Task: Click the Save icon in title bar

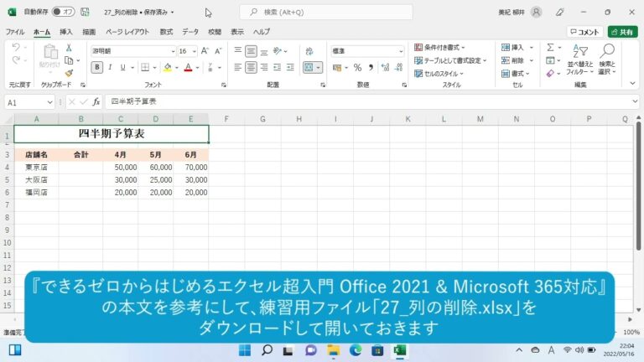Action: pos(85,12)
